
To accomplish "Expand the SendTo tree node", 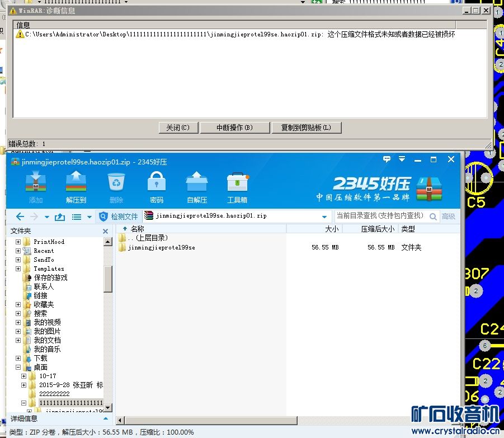I will point(18,260).
